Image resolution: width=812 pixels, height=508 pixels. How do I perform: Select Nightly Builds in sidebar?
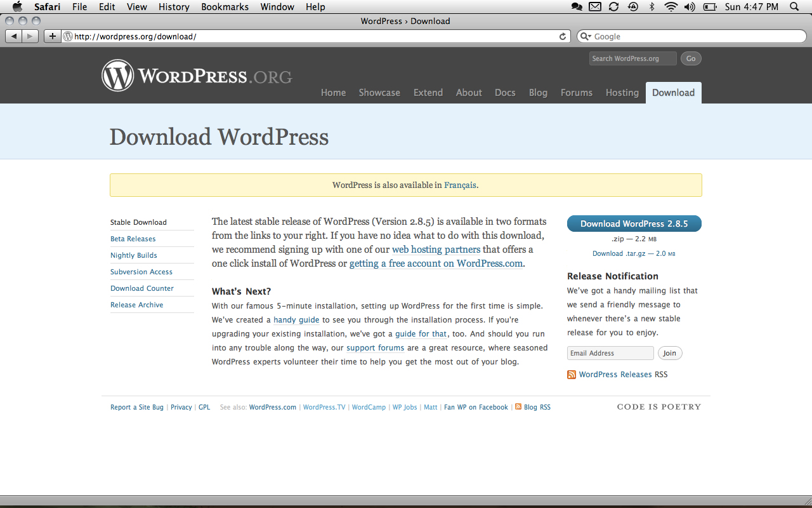tap(134, 255)
